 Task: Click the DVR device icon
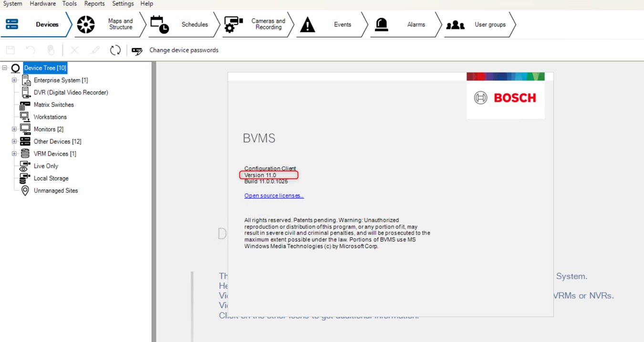26,93
